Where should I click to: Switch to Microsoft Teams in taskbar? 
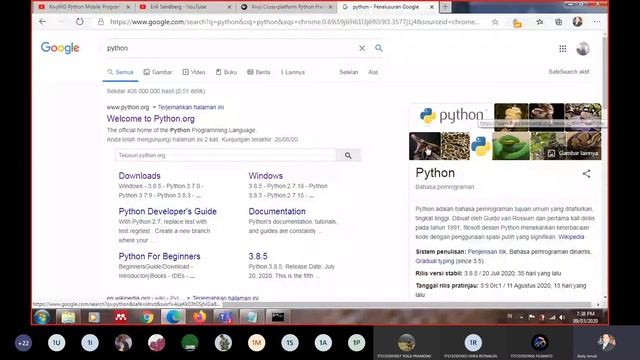coord(225,317)
